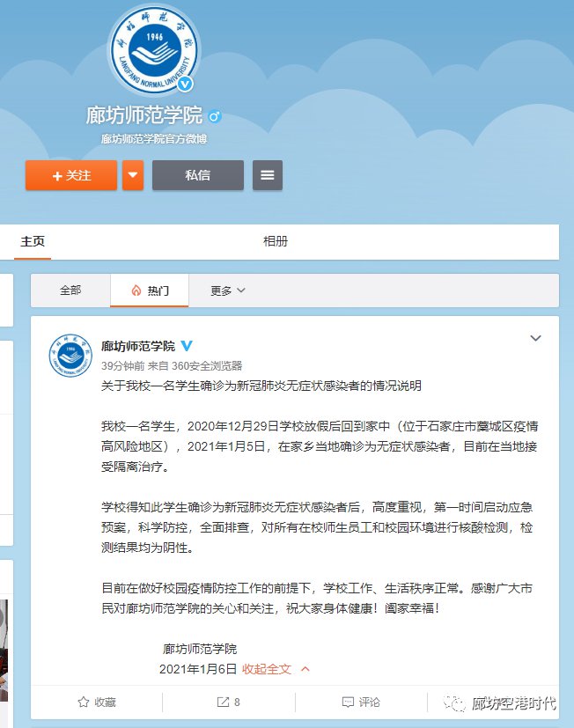
Task: Switch to the 相册 tab
Action: (276, 241)
